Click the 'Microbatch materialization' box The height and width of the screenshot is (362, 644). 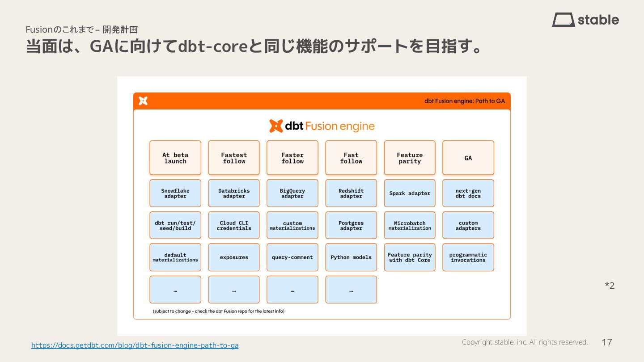click(410, 225)
